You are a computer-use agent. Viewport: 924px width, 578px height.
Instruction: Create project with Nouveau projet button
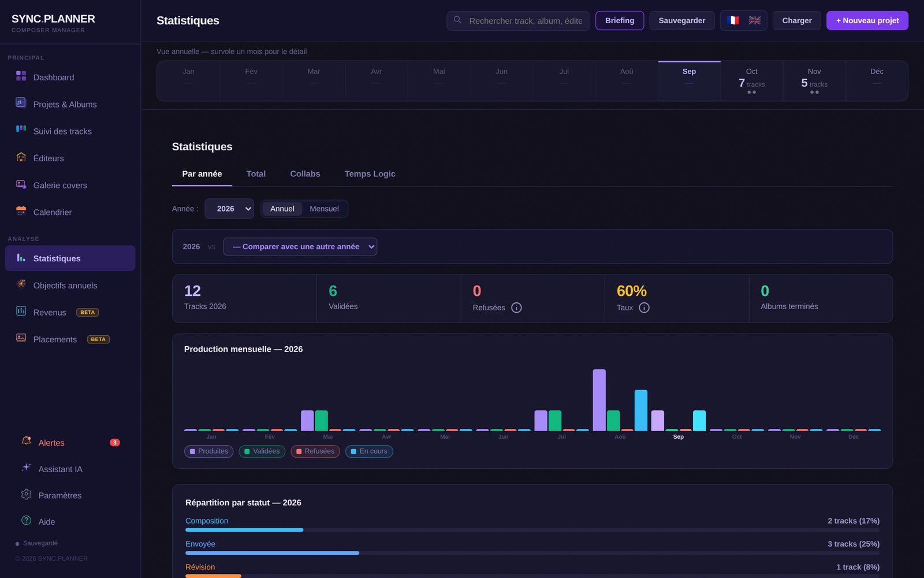867,20
